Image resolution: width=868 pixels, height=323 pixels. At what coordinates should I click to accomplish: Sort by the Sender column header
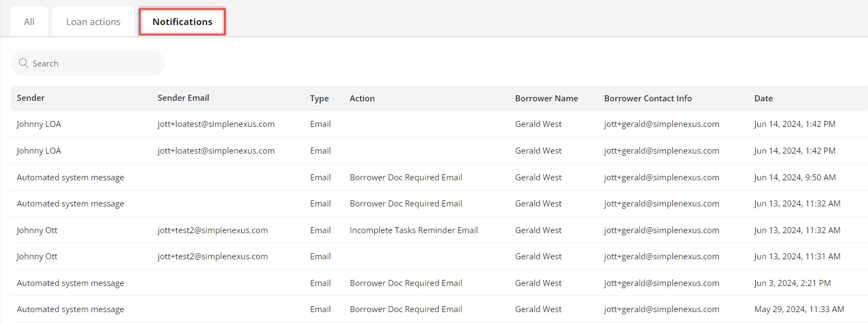point(31,98)
